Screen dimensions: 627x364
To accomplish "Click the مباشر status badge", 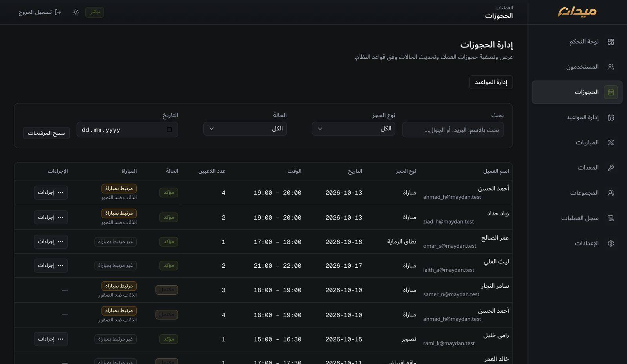I will point(95,12).
